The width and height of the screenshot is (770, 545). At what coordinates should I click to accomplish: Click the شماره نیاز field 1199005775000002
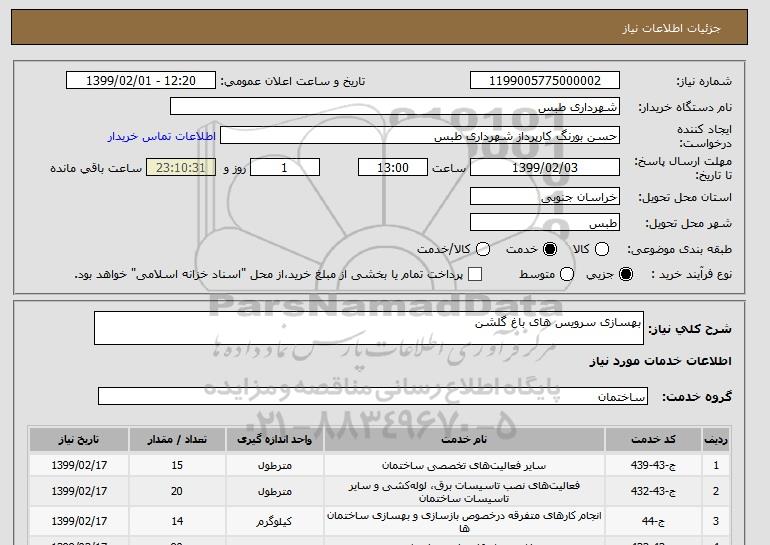tap(545, 81)
